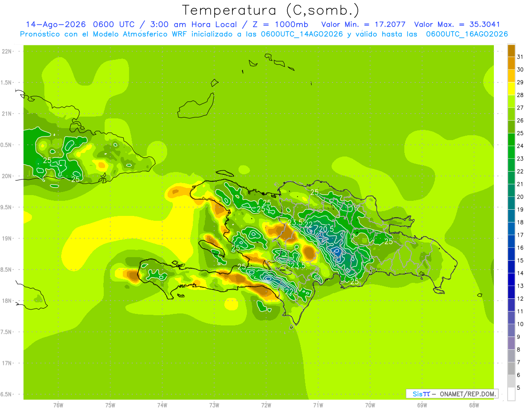Image resolution: width=532 pixels, height=411 pixels.
Task: Click the "21N" latitude axis label
Action: pyautogui.click(x=7, y=114)
